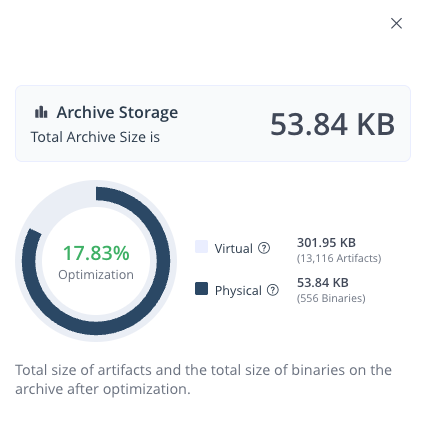Screen dimensions: 421x431
Task: Click the Total Archive Size is subtitle
Action: pyautogui.click(x=95, y=137)
